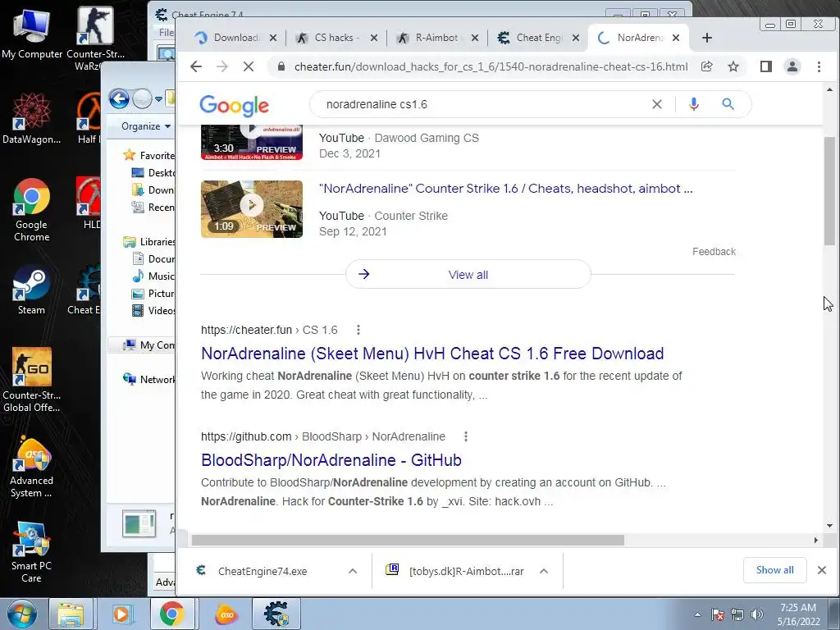Click Show all downloads button
Screen dimensions: 840x630
[x=774, y=570]
